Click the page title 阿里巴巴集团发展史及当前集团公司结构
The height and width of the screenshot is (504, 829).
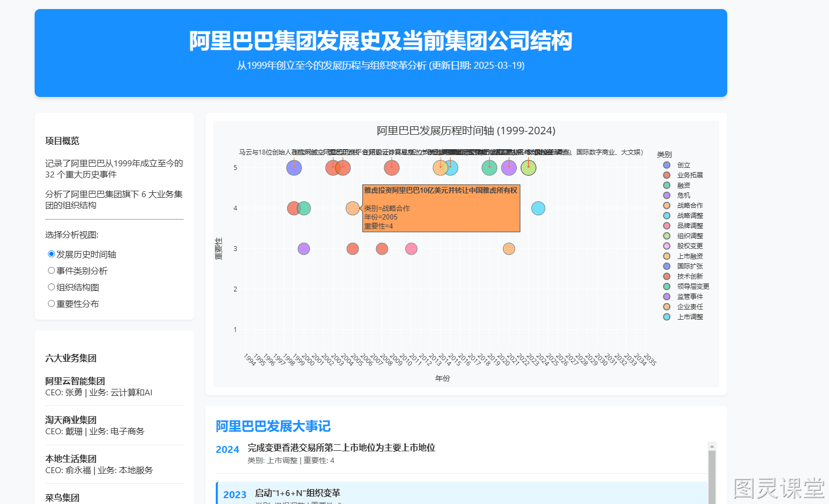(381, 41)
